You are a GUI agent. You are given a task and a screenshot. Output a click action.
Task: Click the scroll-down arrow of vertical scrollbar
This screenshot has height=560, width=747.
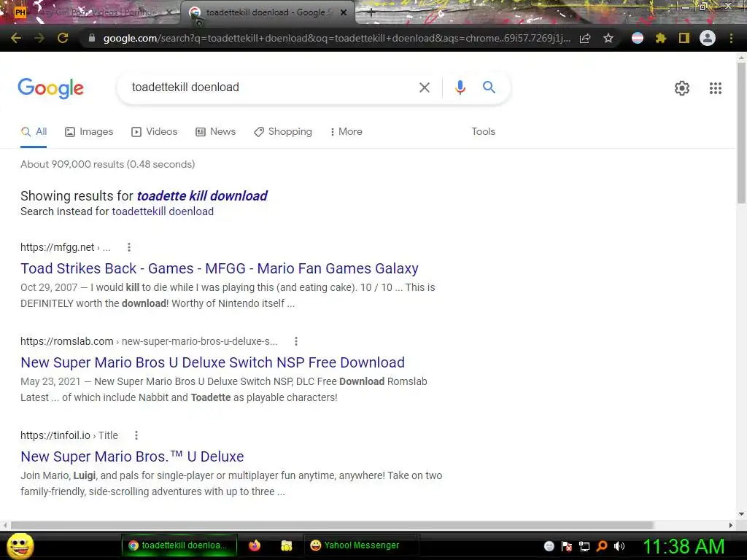tap(741, 514)
